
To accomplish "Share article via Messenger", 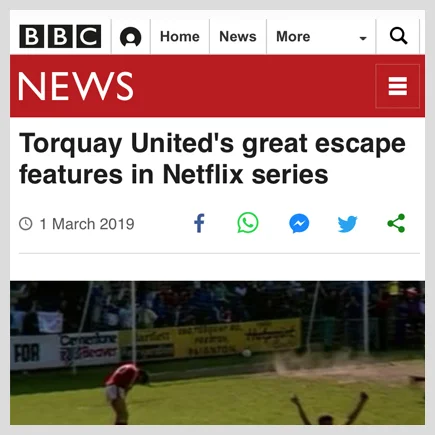I will pos(299,223).
